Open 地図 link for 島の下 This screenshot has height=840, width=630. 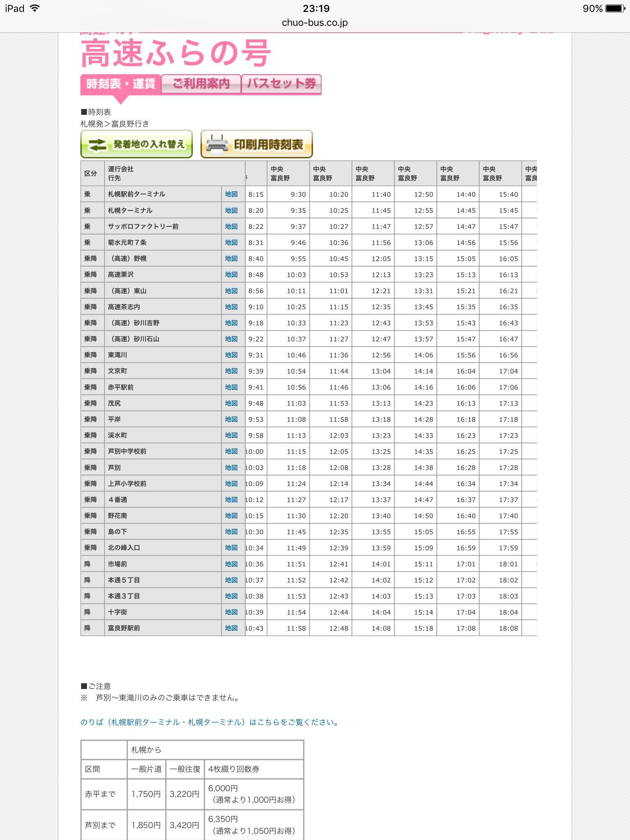tap(231, 532)
